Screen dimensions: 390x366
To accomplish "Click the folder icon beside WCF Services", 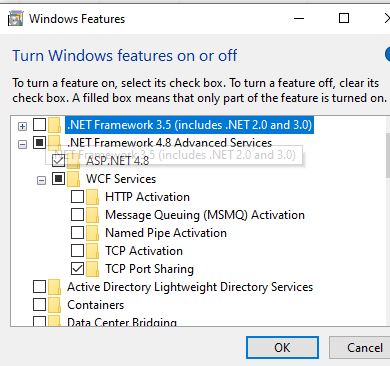I will pyautogui.click(x=74, y=179).
